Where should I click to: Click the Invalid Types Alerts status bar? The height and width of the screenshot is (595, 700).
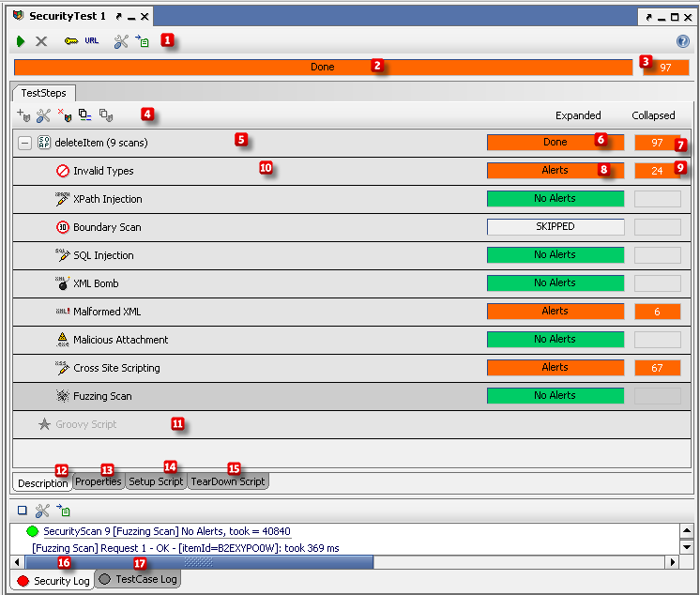(x=555, y=170)
